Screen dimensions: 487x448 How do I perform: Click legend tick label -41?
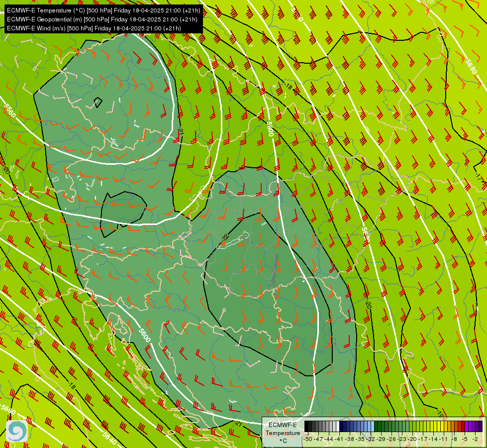339,440
